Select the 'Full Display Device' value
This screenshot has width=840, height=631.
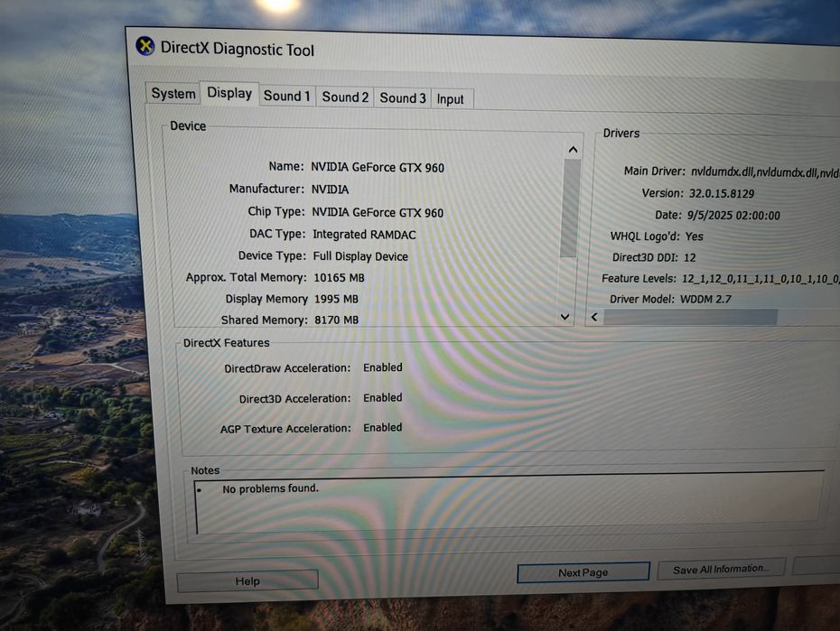point(360,256)
